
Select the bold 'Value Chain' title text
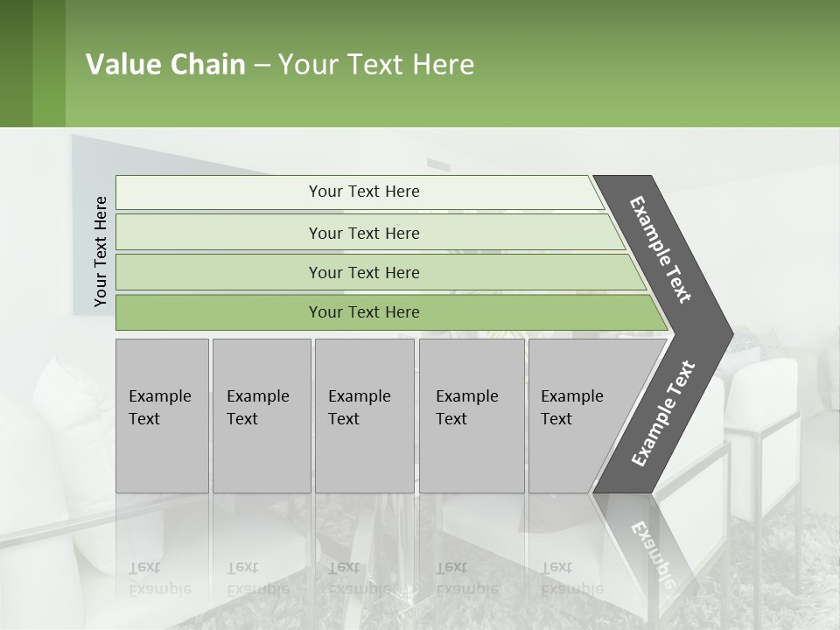165,64
